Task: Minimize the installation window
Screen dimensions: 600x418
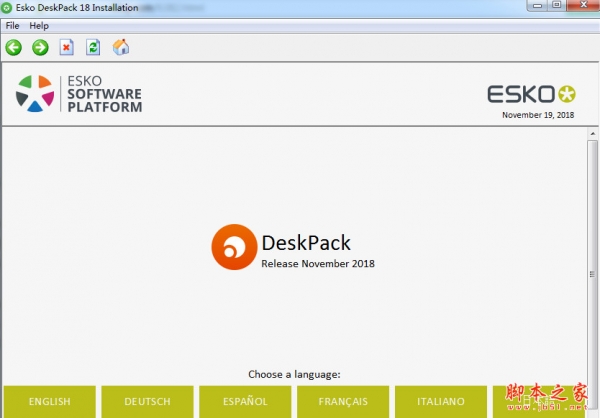Action: 537,5
